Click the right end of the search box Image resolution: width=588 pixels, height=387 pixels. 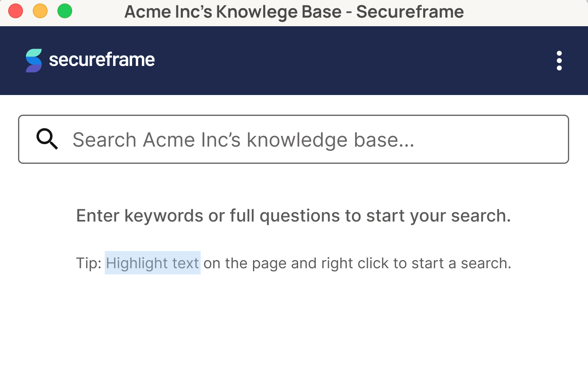[x=549, y=139]
